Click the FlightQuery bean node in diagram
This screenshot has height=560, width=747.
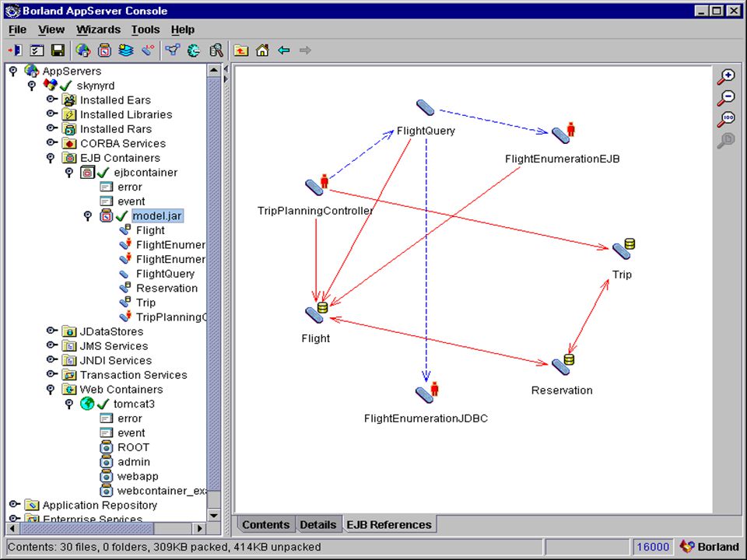(x=425, y=107)
